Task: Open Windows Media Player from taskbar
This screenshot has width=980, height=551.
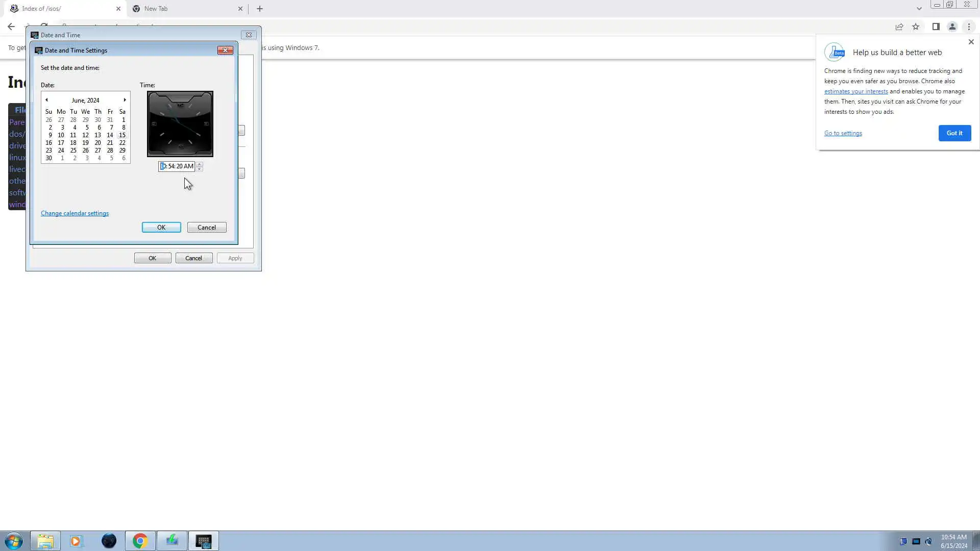Action: point(76,541)
